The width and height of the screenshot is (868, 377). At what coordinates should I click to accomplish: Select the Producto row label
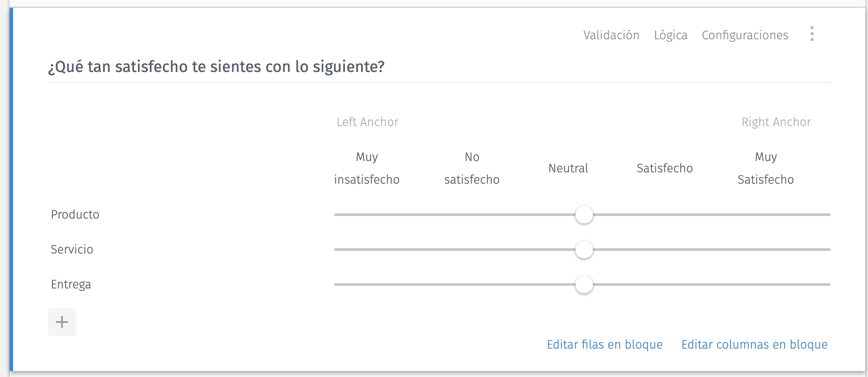pyautogui.click(x=75, y=214)
